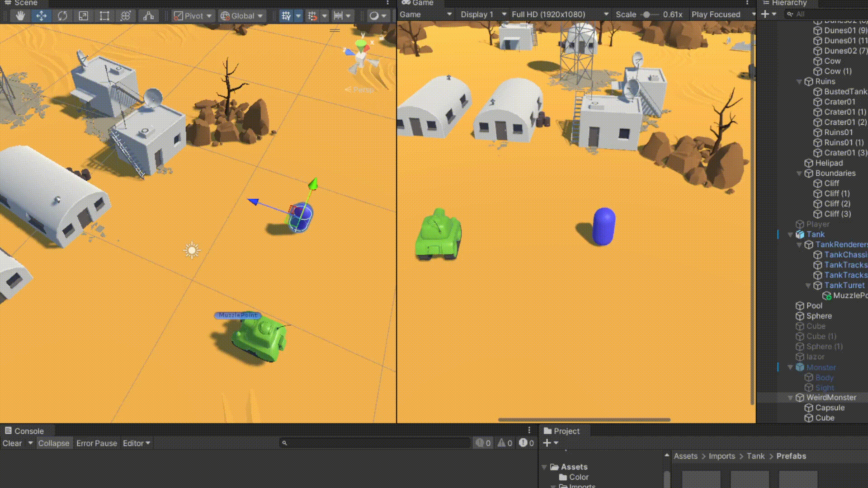The image size is (868, 488).
Task: Select the Hand view tool
Action: tap(20, 16)
